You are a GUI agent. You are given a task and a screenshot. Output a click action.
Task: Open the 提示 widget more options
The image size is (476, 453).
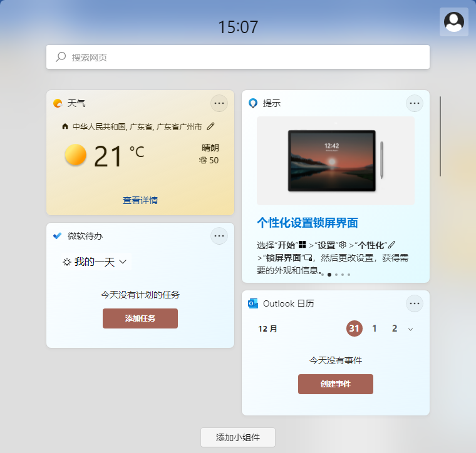(415, 103)
